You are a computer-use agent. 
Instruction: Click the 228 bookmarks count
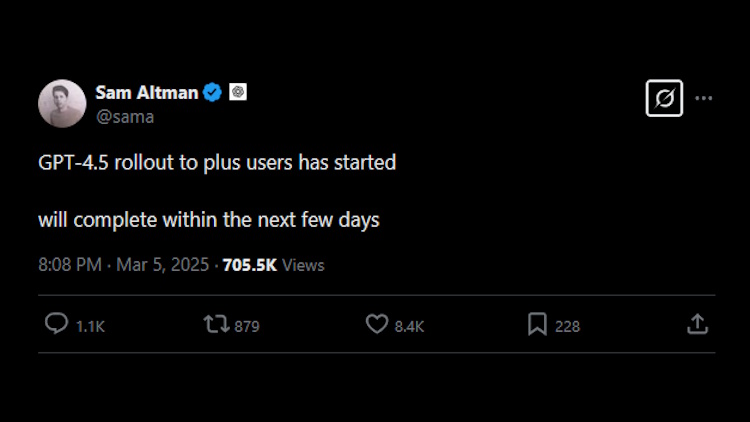[567, 326]
